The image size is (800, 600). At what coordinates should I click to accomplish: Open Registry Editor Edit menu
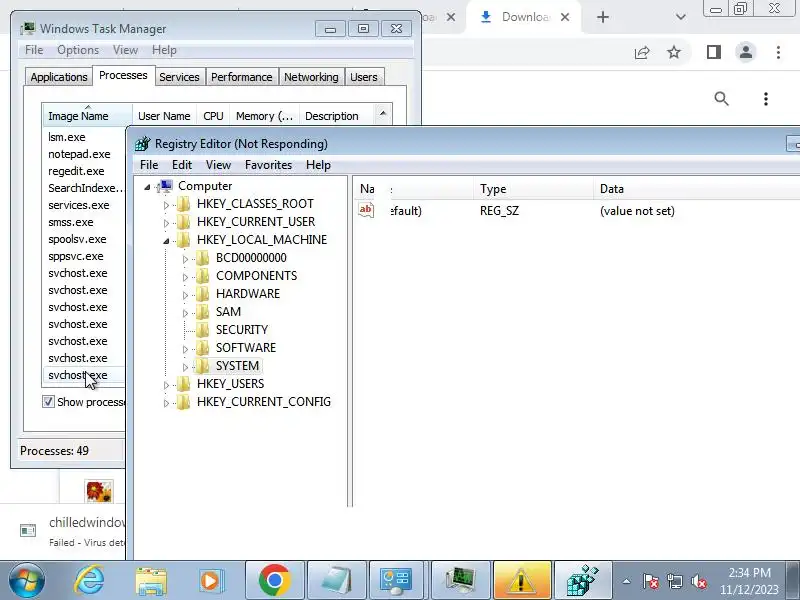[x=182, y=165]
